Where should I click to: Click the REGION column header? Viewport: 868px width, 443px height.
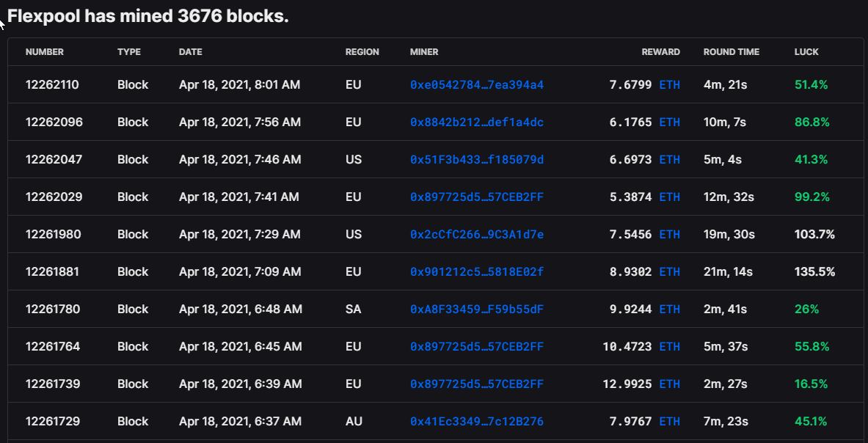coord(362,52)
